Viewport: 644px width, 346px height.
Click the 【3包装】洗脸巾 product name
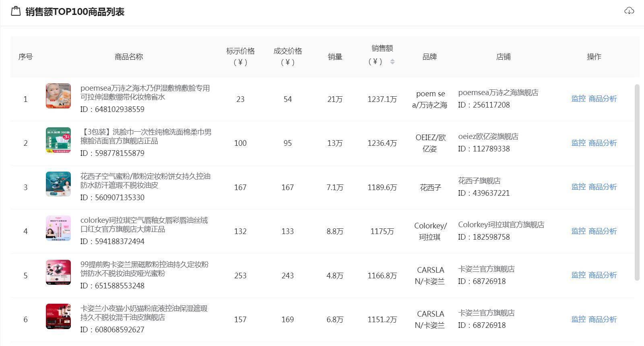(x=146, y=137)
